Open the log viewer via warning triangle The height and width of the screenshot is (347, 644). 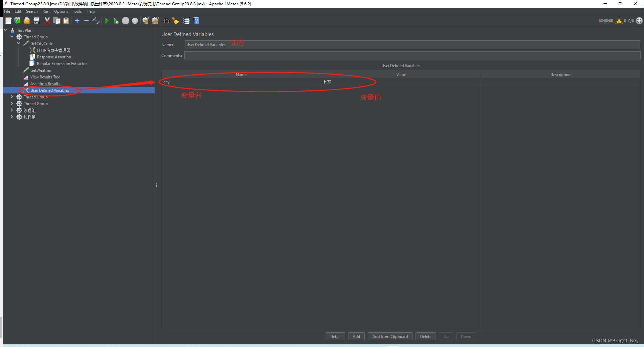point(619,21)
